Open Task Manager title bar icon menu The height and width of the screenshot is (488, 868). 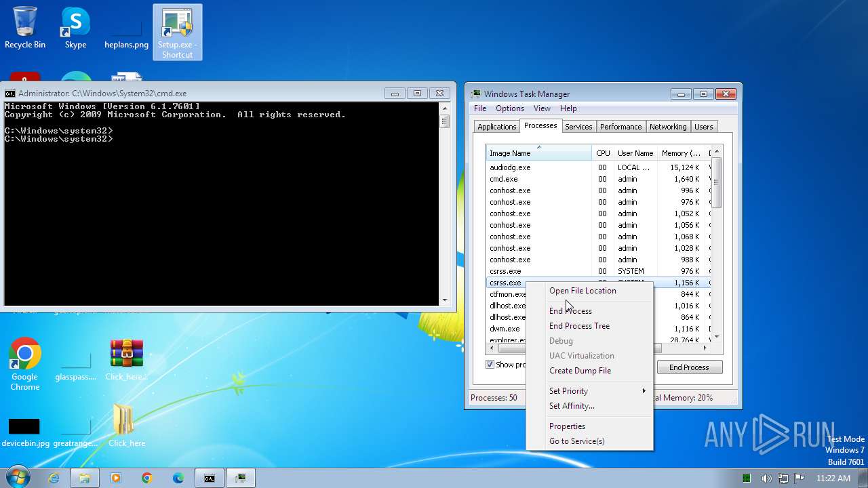tap(477, 94)
